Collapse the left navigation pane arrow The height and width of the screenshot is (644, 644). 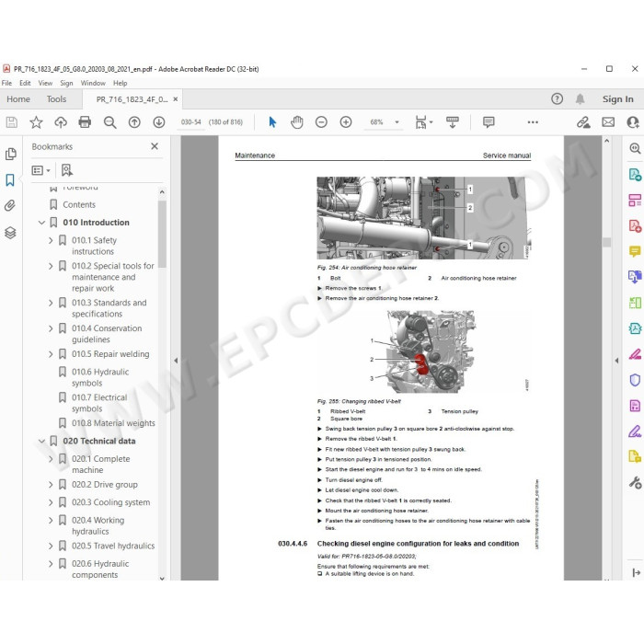tap(176, 361)
